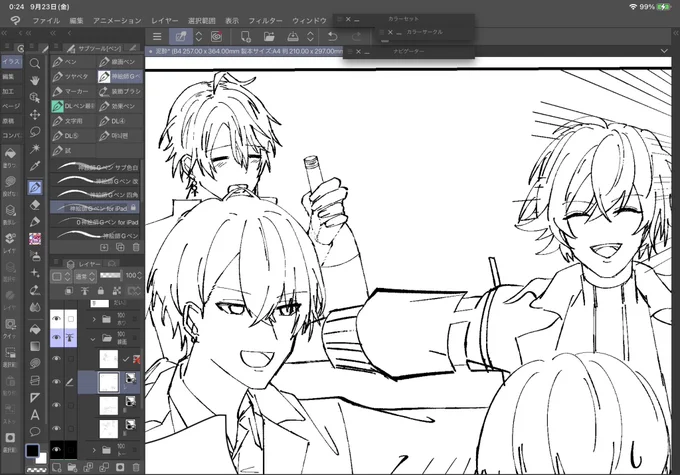Check the box beside top folder's eye
Screen dimensions: 680x475
[x=71, y=319]
